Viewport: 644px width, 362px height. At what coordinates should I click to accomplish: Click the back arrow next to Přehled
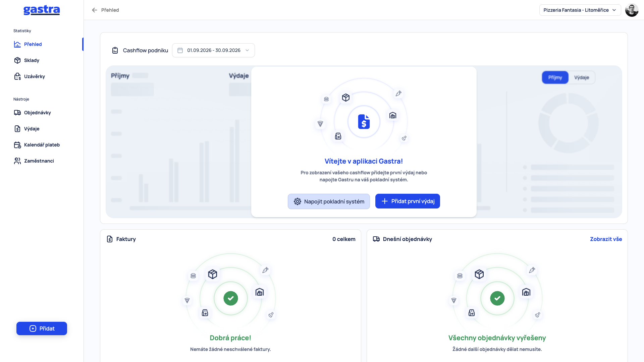95,10
